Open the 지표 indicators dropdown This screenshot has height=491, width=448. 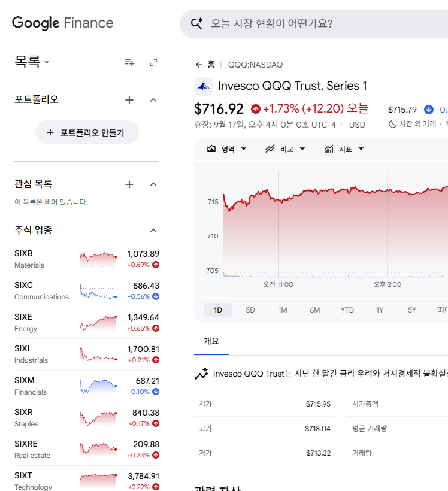[344, 149]
